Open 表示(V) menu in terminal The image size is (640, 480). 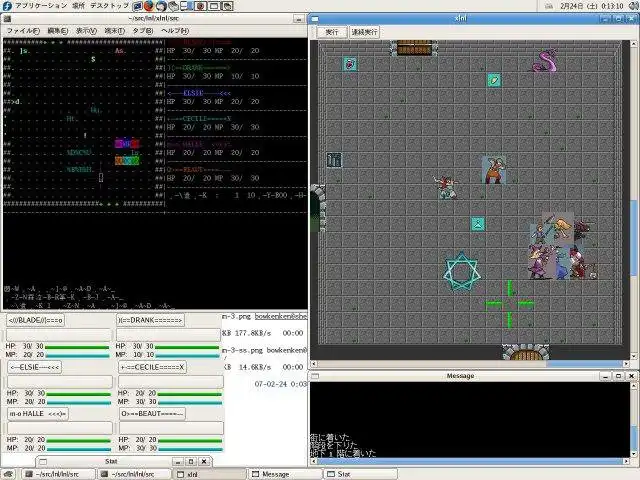click(x=86, y=31)
